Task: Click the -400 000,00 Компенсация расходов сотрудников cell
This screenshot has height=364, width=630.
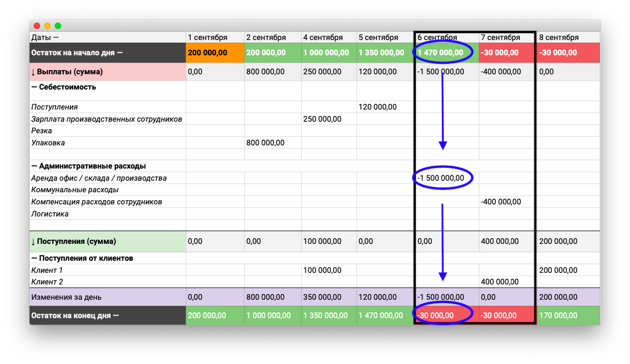Action: (x=500, y=202)
